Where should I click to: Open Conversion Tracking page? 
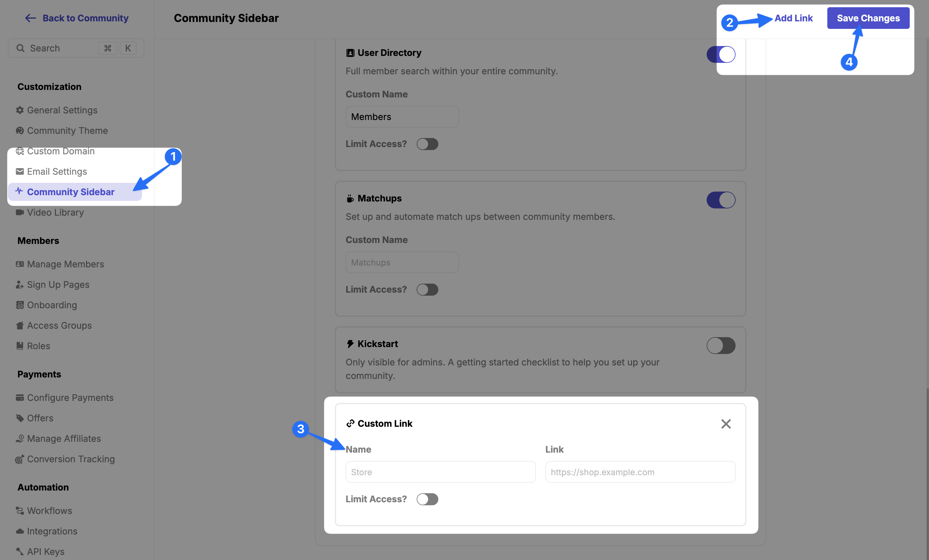click(x=71, y=459)
